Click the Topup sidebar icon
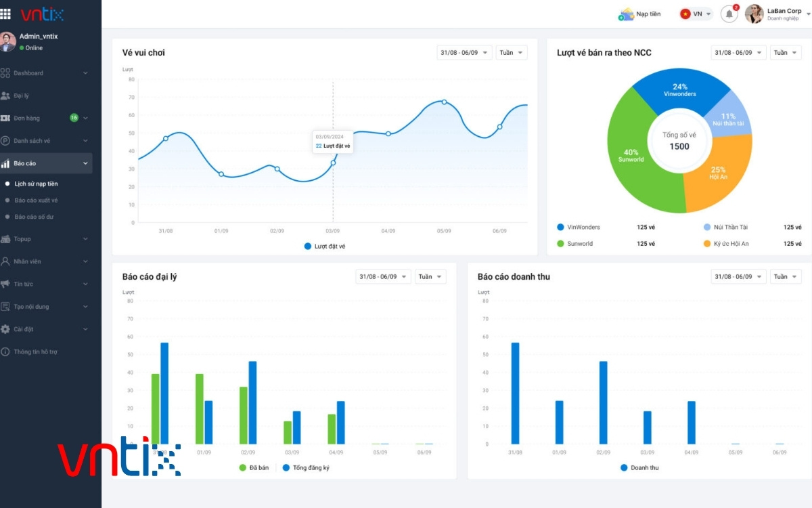The width and height of the screenshot is (812, 508). click(6, 239)
